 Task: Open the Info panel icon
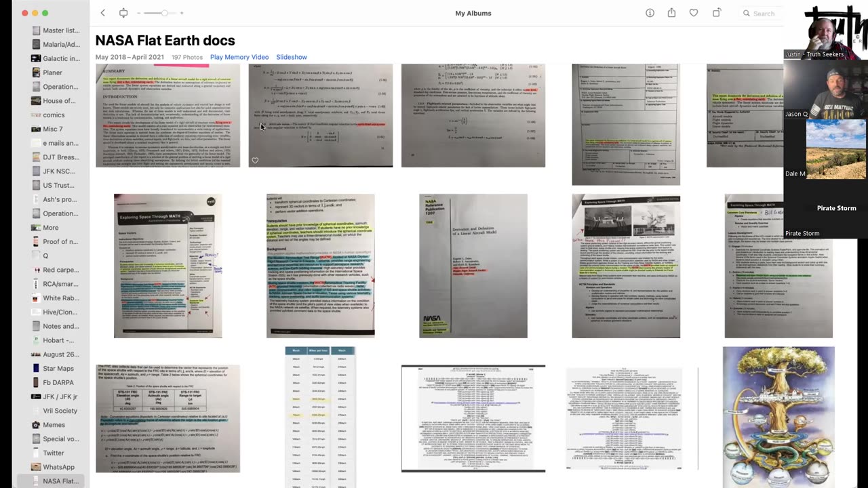point(650,13)
